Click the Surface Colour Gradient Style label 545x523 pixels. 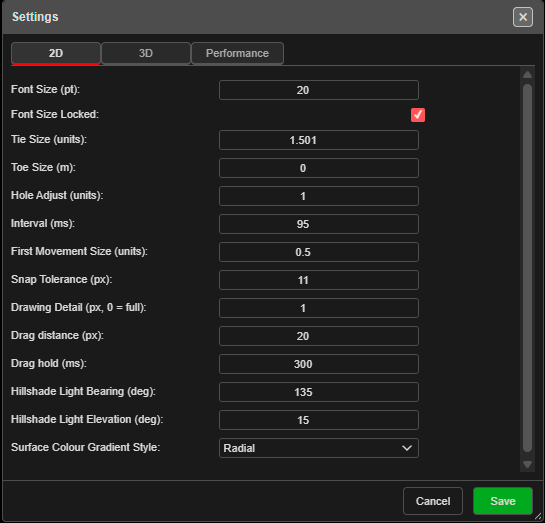coord(86,447)
